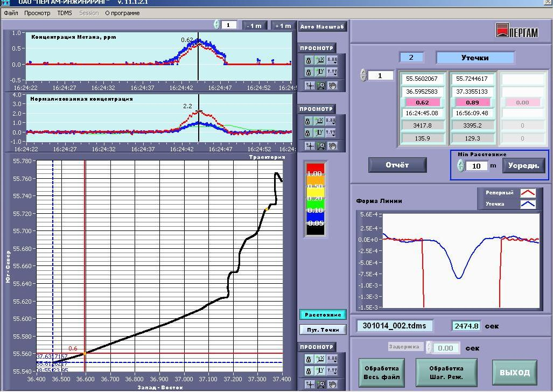Toggle the Расстояние mode button
Viewport: 553px width, 392px height.
[x=323, y=314]
